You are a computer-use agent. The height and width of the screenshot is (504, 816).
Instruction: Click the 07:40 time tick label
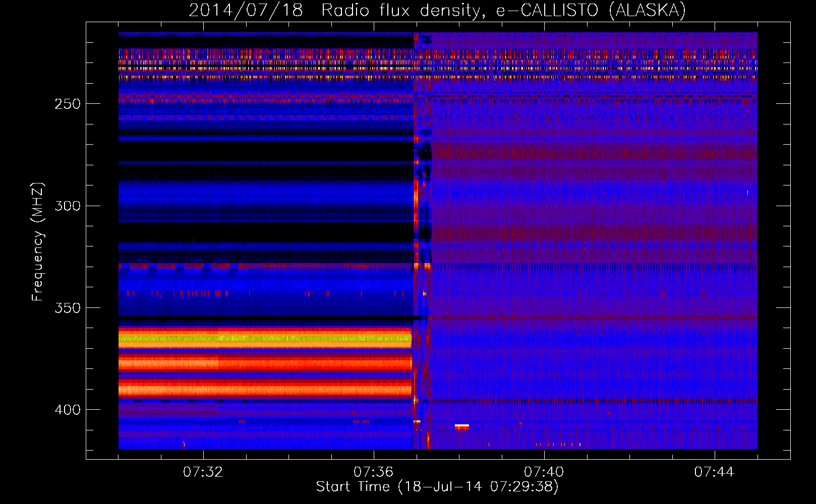544,472
